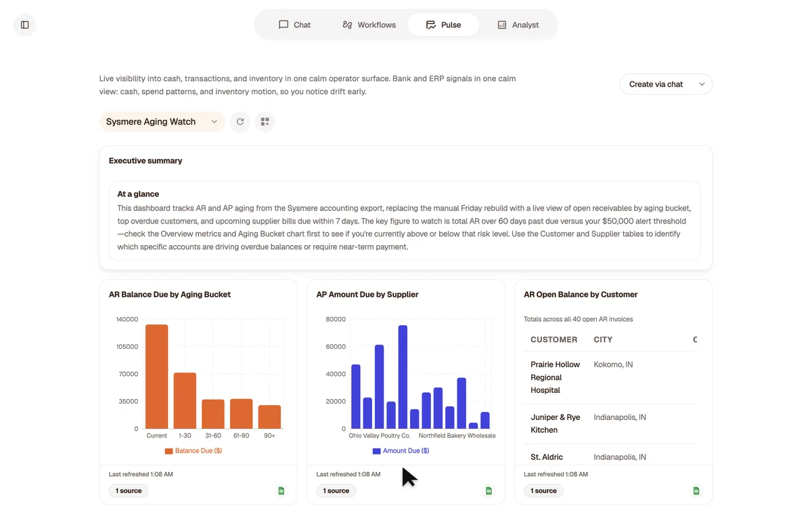Click 1 source in AP Amount Due by Supplier card
The height and width of the screenshot is (508, 812).
336,490
